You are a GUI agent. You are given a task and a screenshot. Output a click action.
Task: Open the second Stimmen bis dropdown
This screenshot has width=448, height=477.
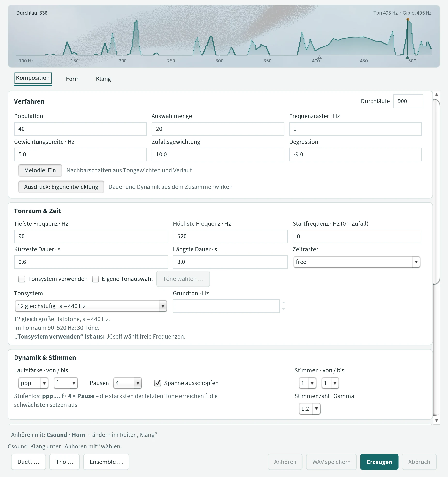tap(330, 383)
